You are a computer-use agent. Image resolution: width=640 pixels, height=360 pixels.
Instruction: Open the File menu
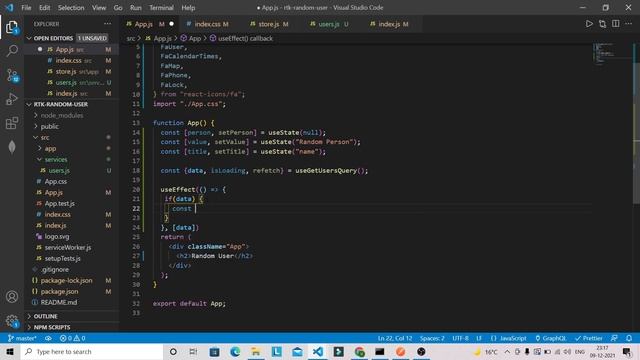click(x=26, y=8)
